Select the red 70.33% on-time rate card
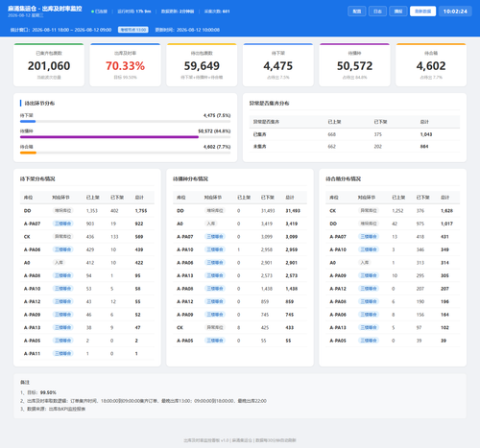This screenshot has width=480, height=448. pyautogui.click(x=125, y=65)
